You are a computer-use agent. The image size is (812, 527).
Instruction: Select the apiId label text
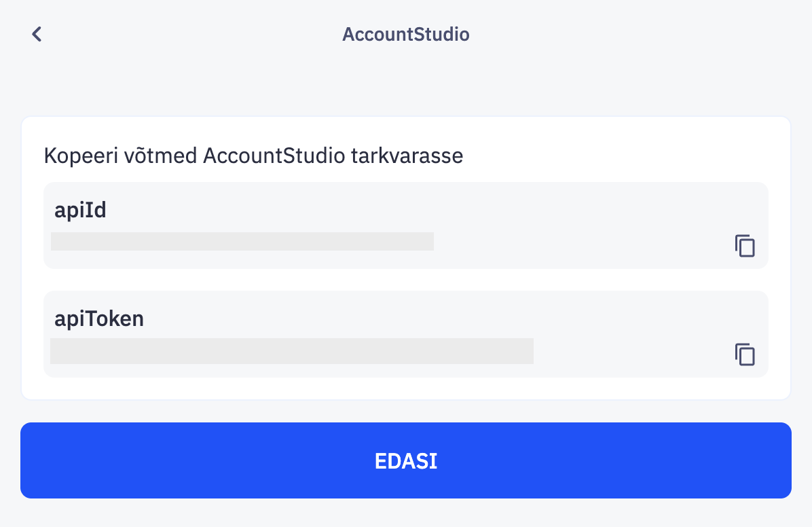coord(80,210)
